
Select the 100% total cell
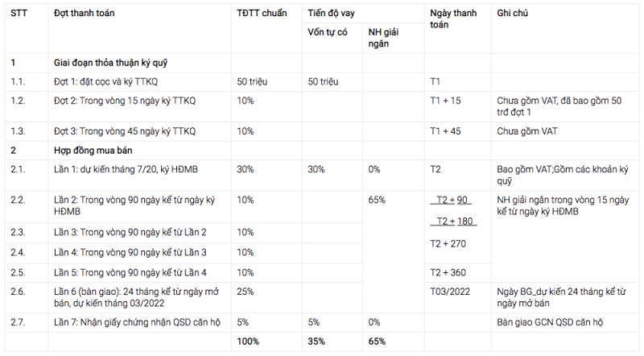(x=248, y=342)
